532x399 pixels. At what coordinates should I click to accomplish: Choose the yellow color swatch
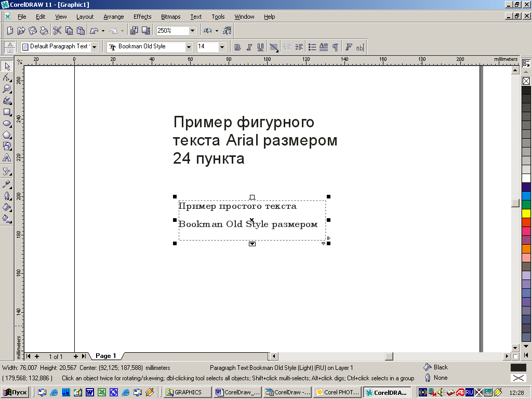pyautogui.click(x=526, y=214)
